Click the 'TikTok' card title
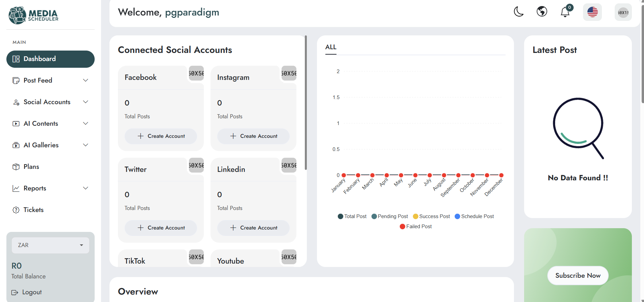This screenshot has width=644, height=302. [x=135, y=261]
